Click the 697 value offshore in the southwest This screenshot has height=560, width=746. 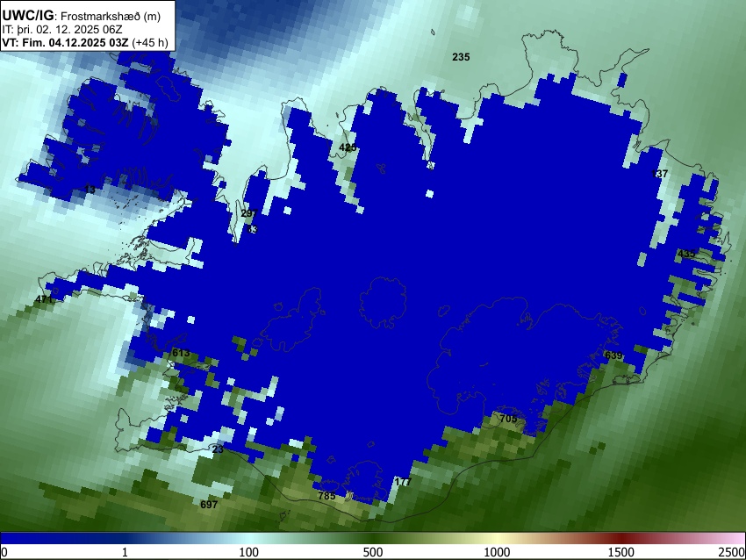[209, 505]
